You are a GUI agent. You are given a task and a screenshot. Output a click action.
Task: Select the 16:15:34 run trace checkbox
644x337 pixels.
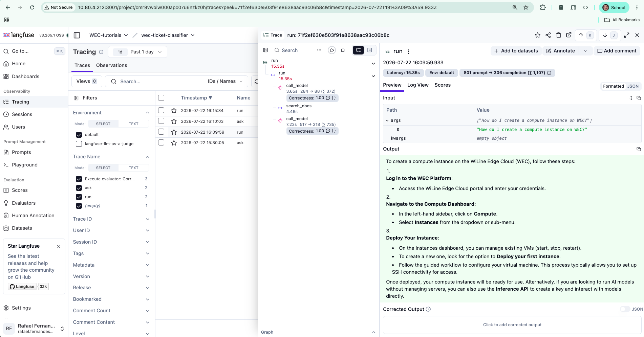tap(161, 110)
